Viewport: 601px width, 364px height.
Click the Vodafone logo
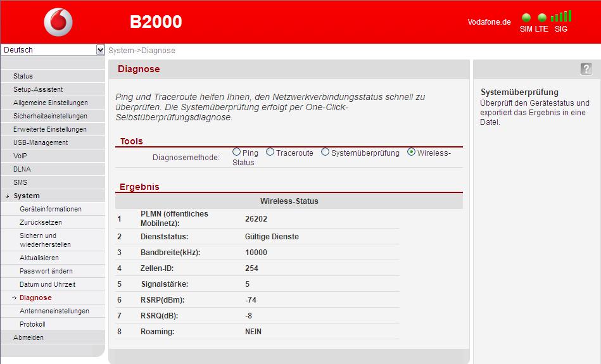click(58, 22)
